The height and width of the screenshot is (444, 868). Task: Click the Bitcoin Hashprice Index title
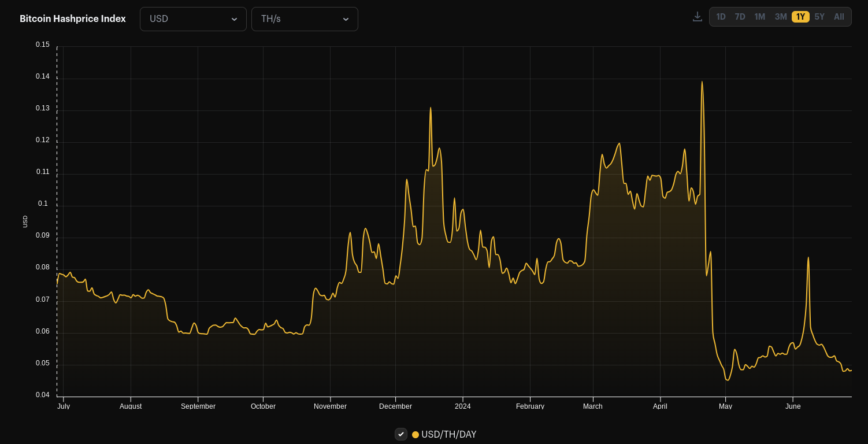[73, 18]
